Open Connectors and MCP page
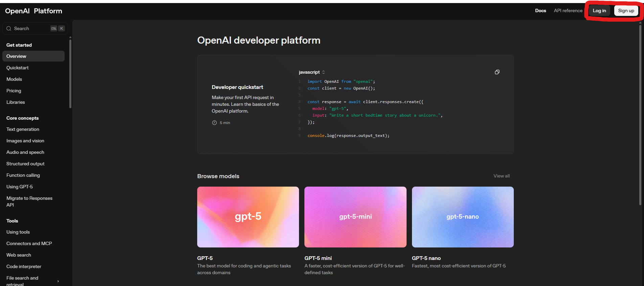 click(29, 243)
